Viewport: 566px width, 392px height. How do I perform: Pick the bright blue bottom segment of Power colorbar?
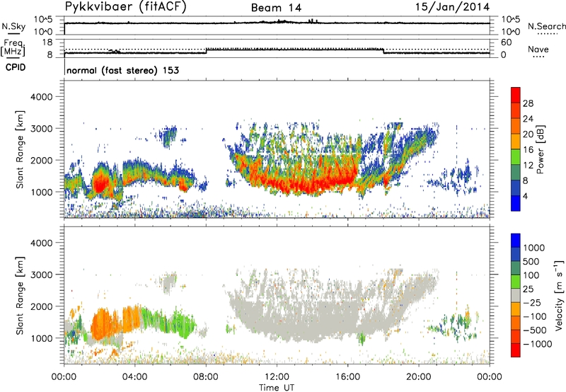516,204
